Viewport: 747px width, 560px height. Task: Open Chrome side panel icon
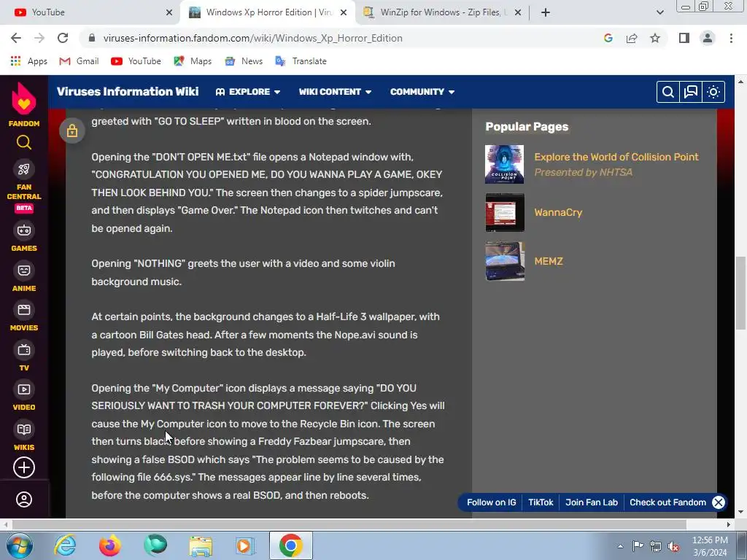click(684, 38)
